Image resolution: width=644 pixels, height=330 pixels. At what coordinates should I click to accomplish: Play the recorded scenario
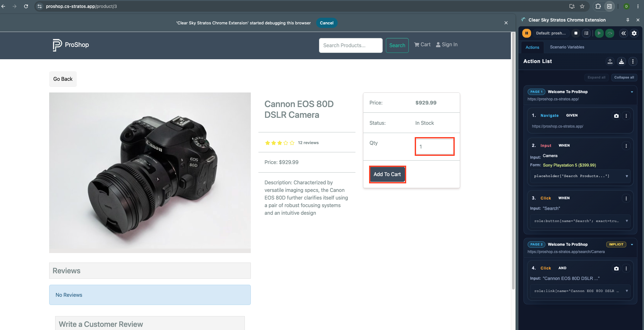599,33
